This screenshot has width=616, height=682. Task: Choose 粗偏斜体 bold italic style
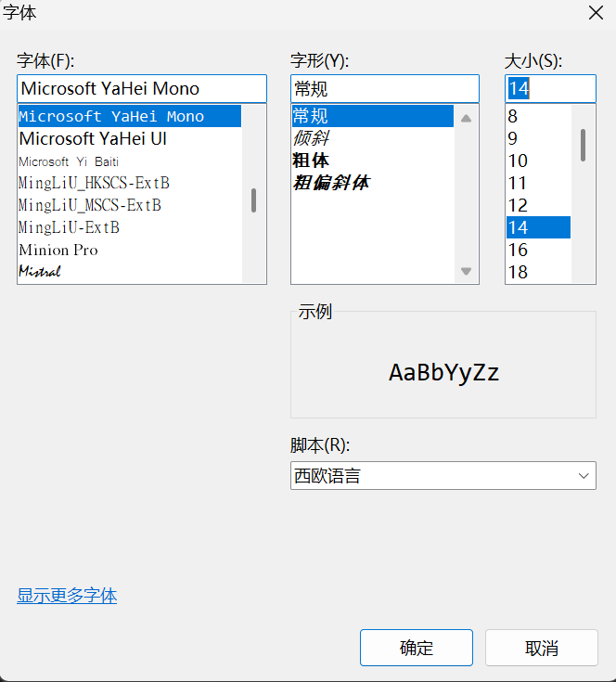[331, 183]
